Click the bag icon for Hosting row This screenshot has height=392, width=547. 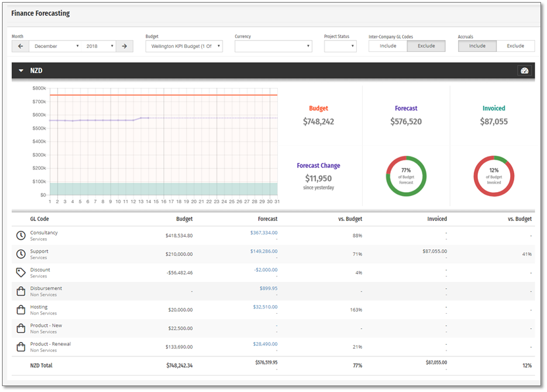(21, 309)
